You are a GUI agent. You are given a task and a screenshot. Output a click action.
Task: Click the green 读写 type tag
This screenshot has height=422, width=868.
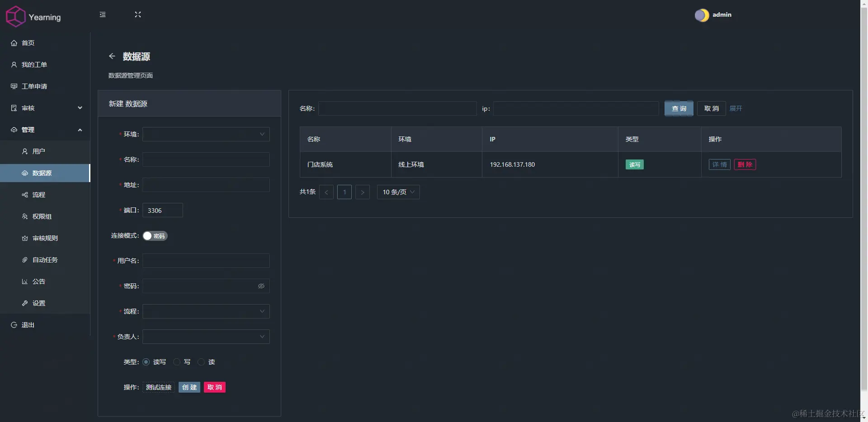(635, 164)
